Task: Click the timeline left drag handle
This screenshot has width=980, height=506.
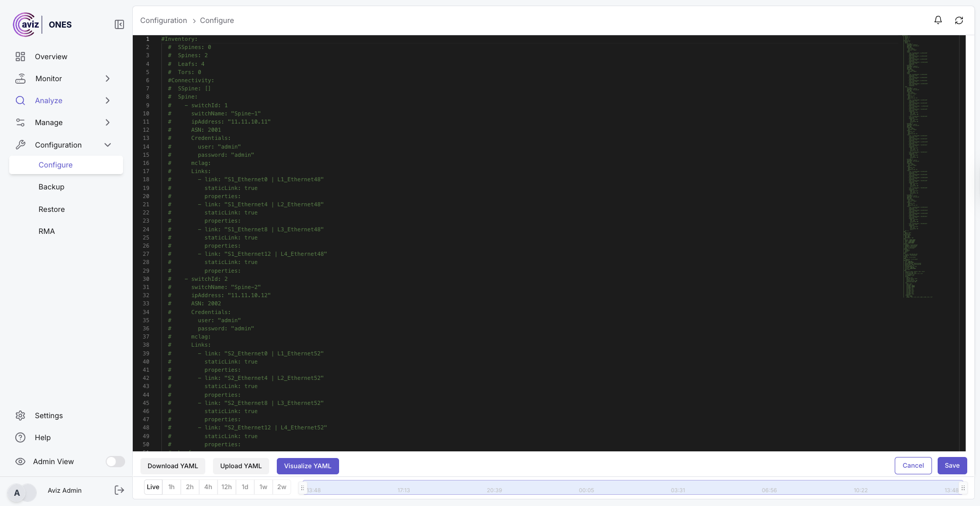Action: click(302, 488)
